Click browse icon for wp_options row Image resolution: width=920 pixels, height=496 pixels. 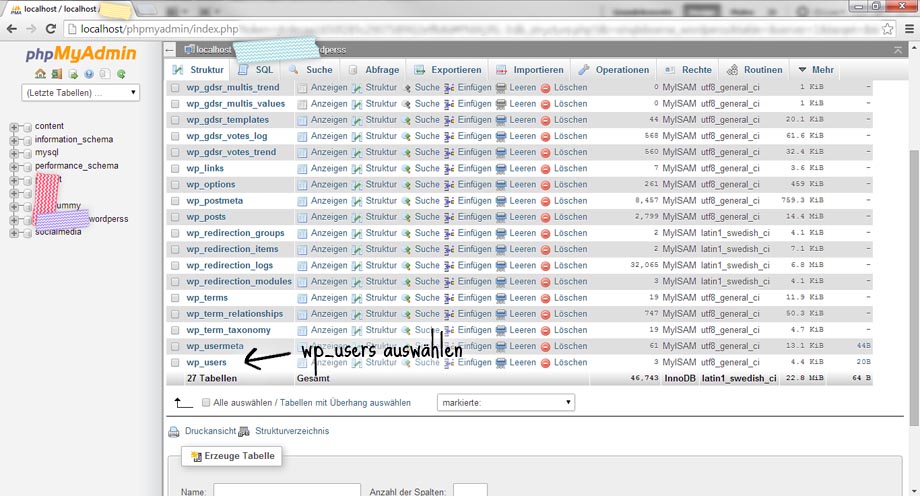pyautogui.click(x=302, y=185)
